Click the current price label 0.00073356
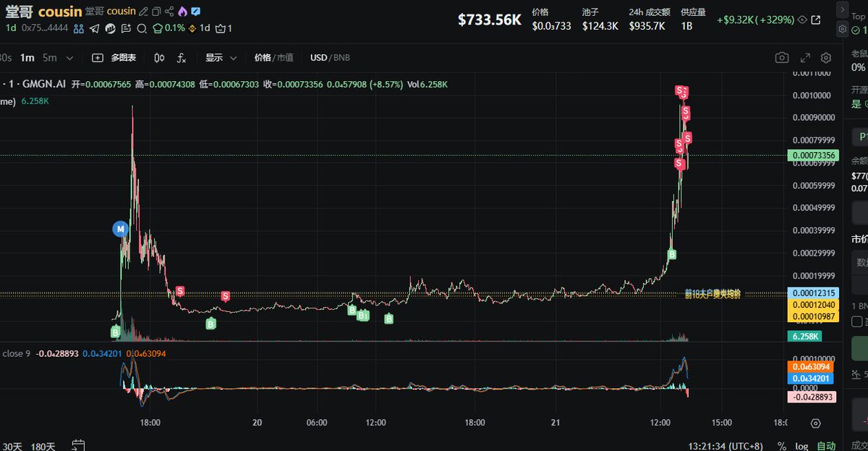This screenshot has width=868, height=451. (812, 156)
